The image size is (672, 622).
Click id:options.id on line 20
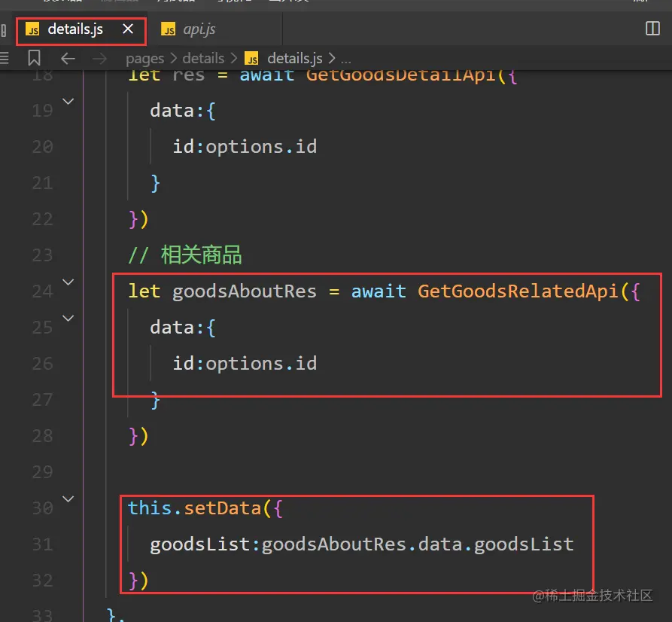(245, 147)
